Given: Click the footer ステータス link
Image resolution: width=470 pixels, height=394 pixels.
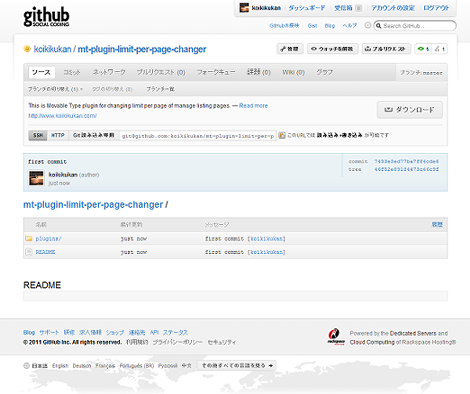Looking at the screenshot, I should pos(175,332).
